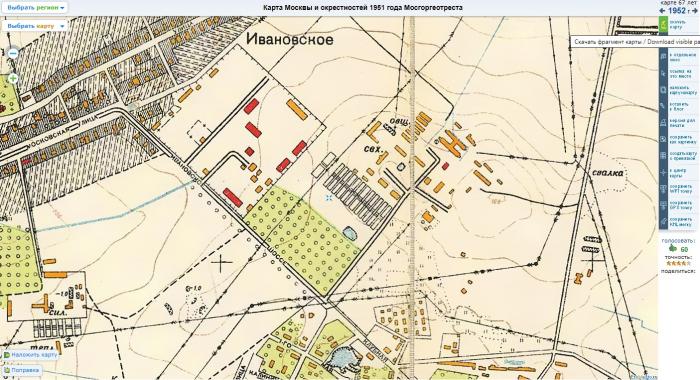Click the green download map icon
Screen dimensions: 700x380
pos(664,24)
